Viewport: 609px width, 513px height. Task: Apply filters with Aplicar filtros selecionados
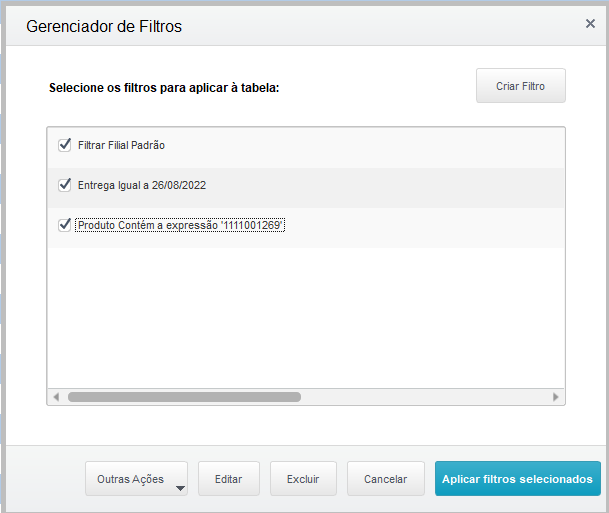point(518,479)
